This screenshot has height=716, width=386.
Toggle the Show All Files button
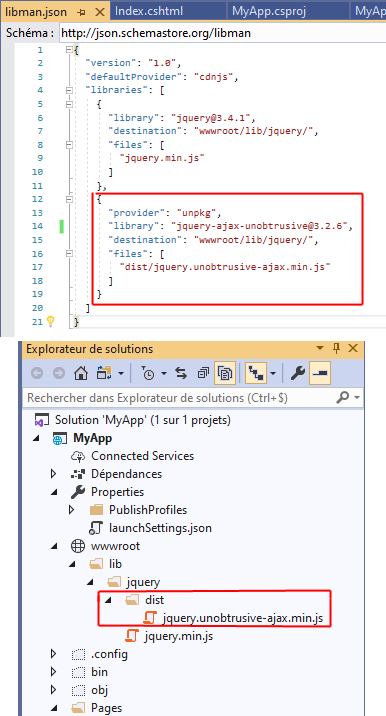pyautogui.click(x=224, y=374)
